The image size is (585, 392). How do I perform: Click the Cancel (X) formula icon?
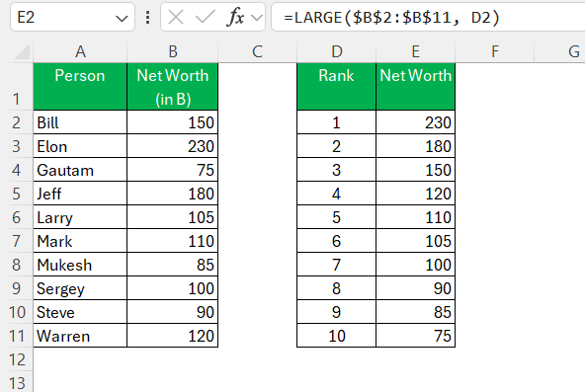pos(175,17)
